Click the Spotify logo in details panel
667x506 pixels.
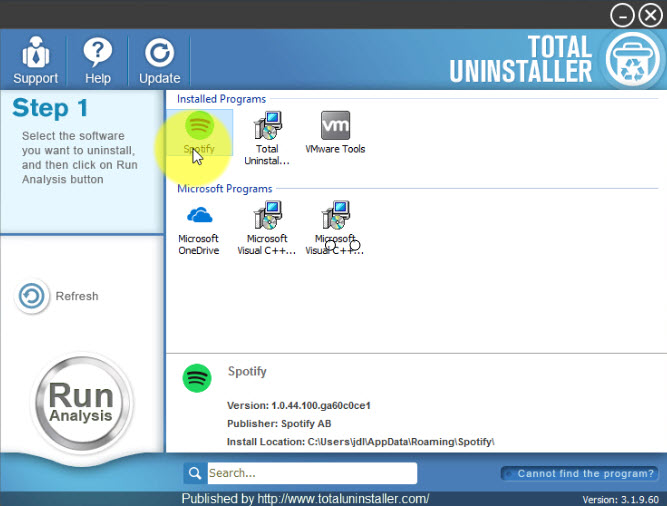[197, 378]
